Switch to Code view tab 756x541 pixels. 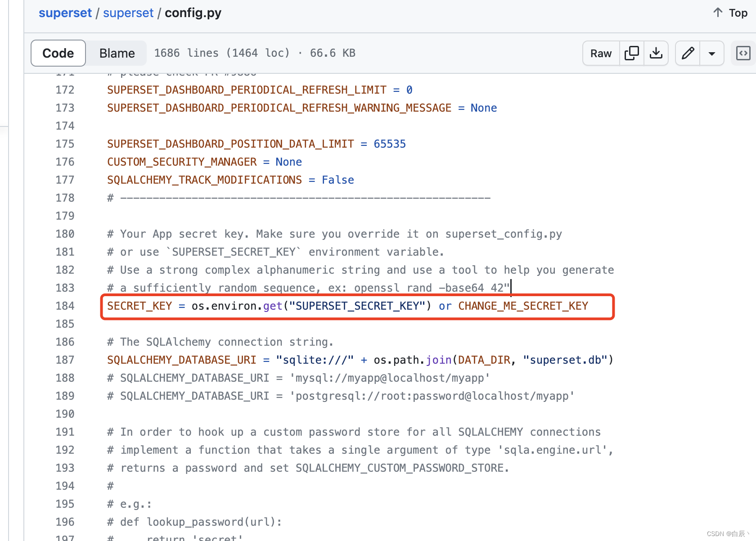pos(58,53)
